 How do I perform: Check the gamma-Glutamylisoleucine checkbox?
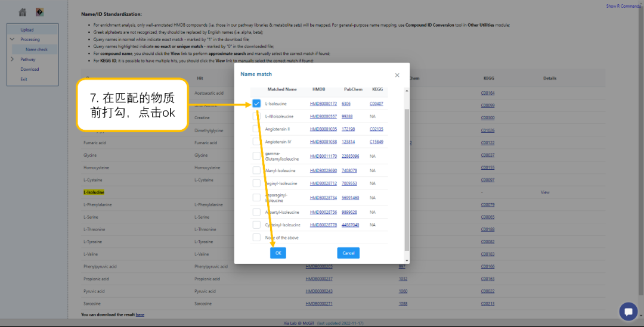tap(256, 156)
